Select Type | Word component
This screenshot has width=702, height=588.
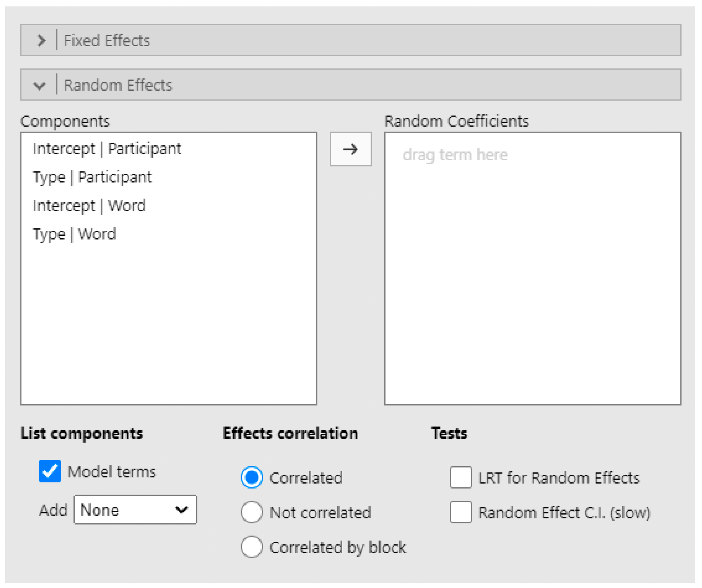[74, 234]
